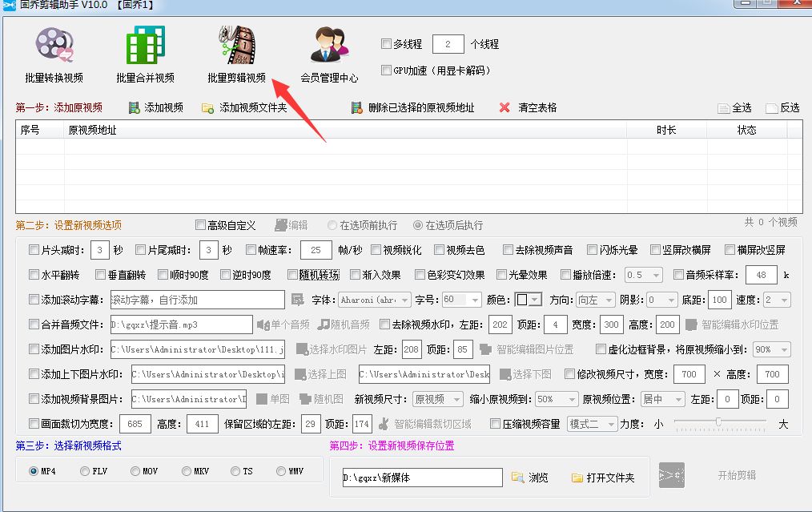
Task: Click the 力度 compression slider
Action: click(719, 422)
